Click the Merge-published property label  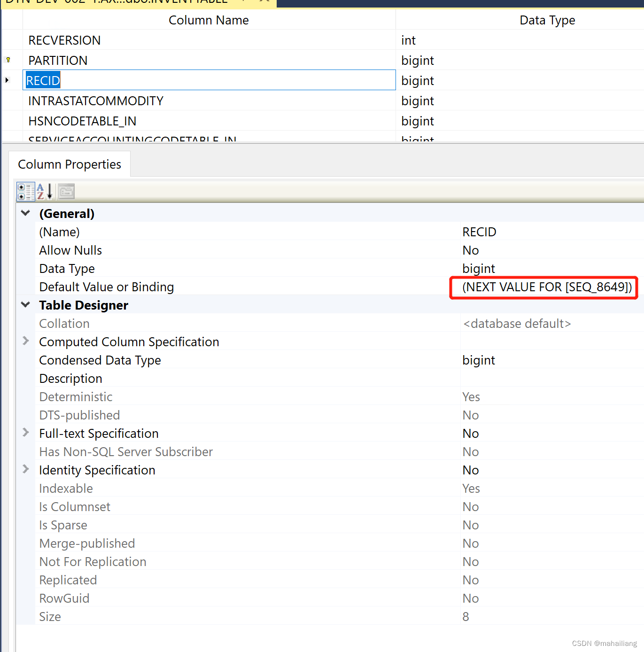[x=87, y=543]
